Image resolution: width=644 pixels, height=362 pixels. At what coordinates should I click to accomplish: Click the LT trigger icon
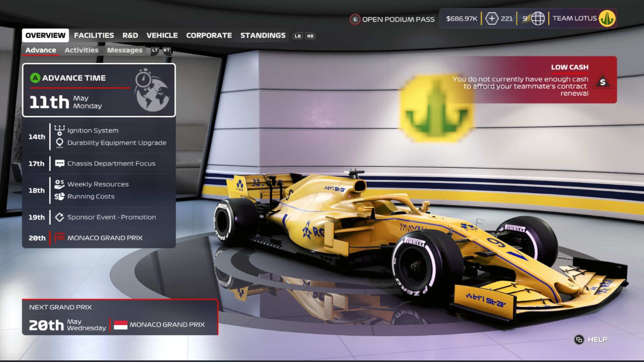point(155,51)
